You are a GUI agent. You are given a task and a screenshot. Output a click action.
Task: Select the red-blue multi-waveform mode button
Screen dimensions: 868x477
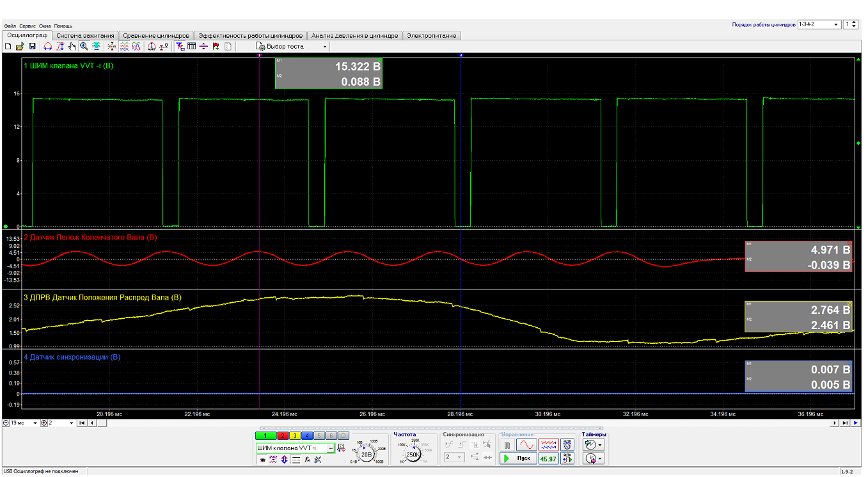click(548, 445)
